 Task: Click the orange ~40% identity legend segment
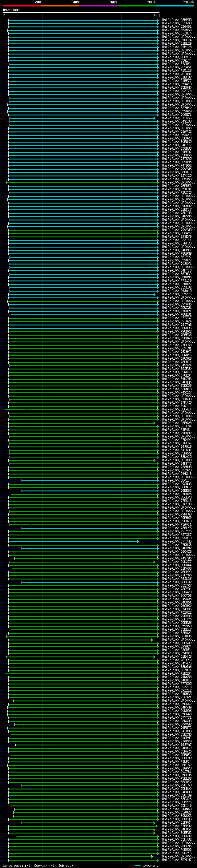click(60, 6)
